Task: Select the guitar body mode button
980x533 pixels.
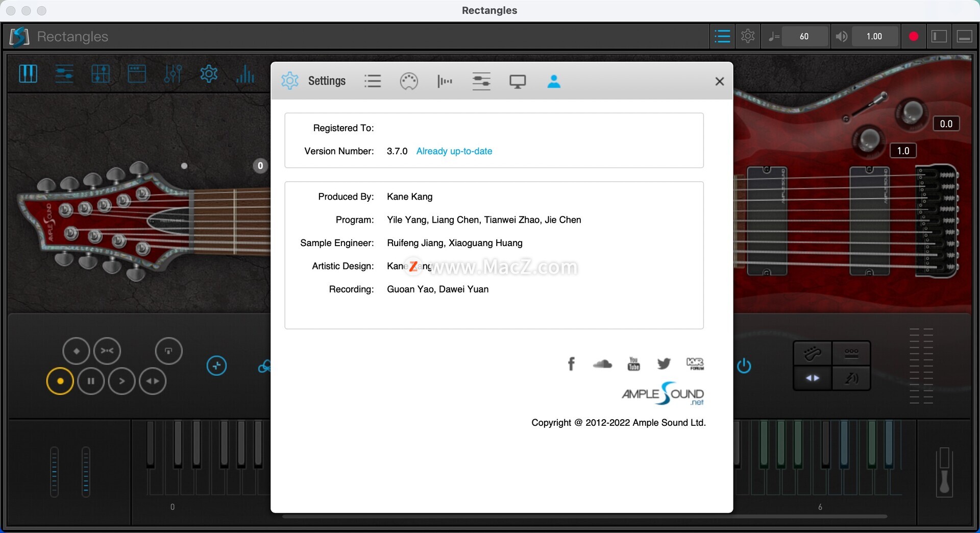Action: point(812,353)
